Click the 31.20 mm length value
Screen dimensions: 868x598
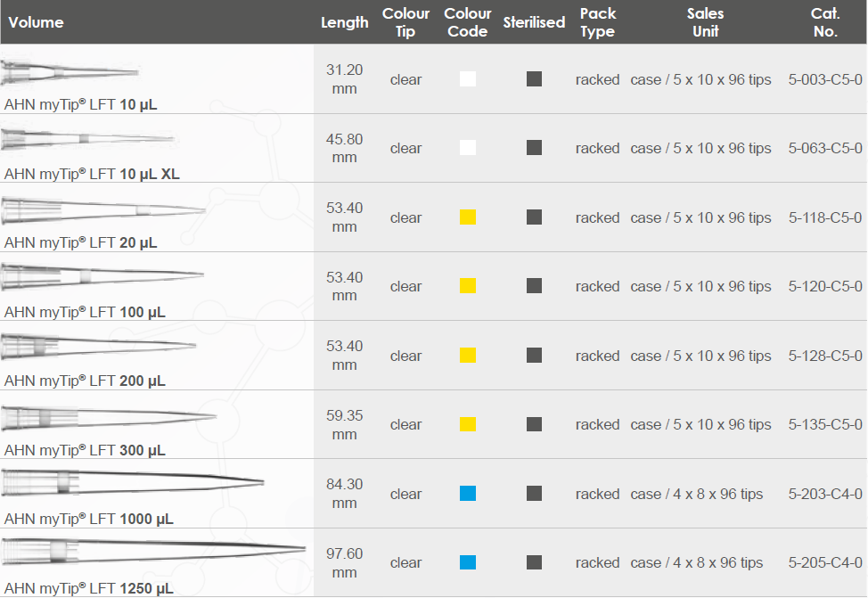click(x=344, y=79)
